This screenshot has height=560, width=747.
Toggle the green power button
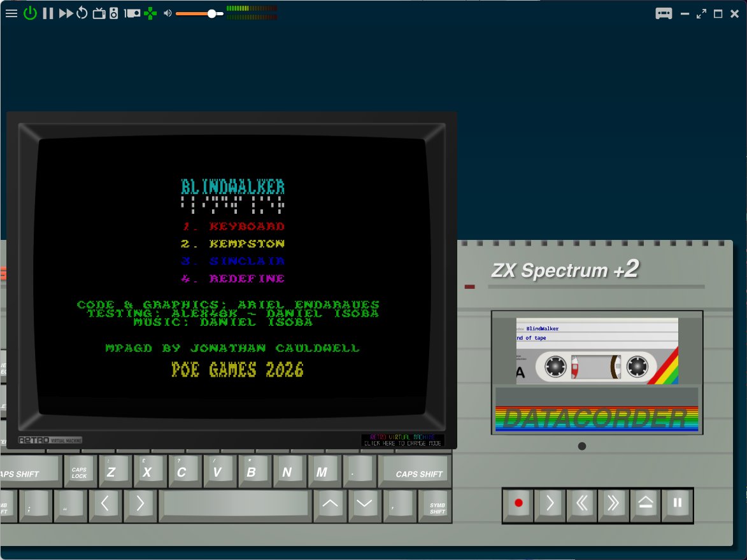pos(30,13)
